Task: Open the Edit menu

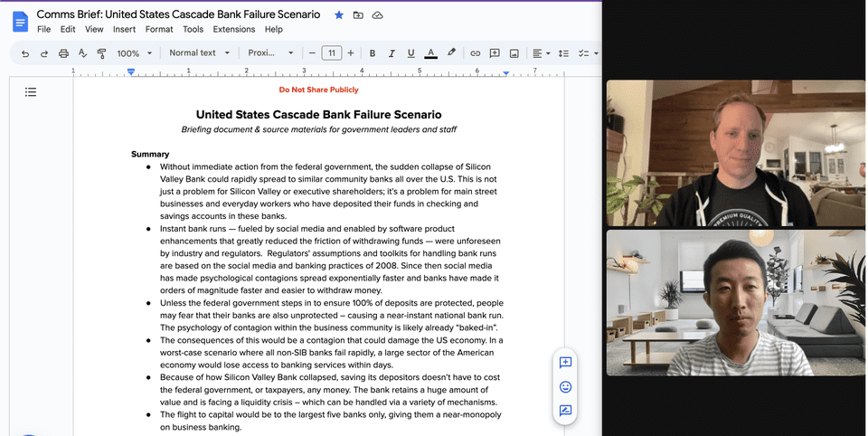Action: click(68, 29)
